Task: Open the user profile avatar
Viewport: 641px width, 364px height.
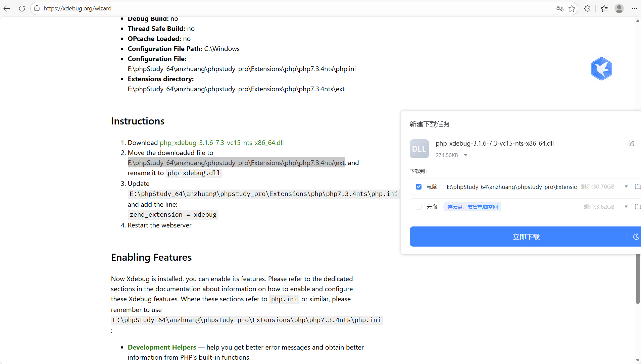Action: click(619, 8)
